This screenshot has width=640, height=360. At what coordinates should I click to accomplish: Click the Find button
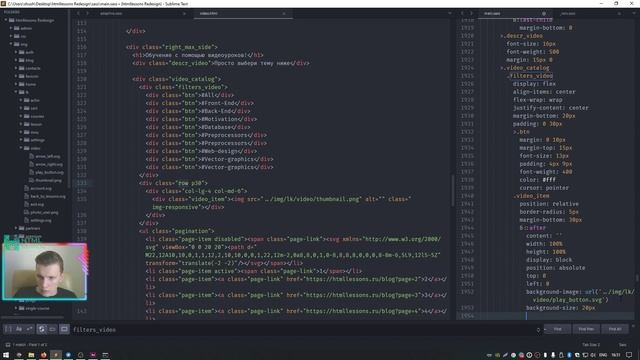pyautogui.click(x=558, y=329)
